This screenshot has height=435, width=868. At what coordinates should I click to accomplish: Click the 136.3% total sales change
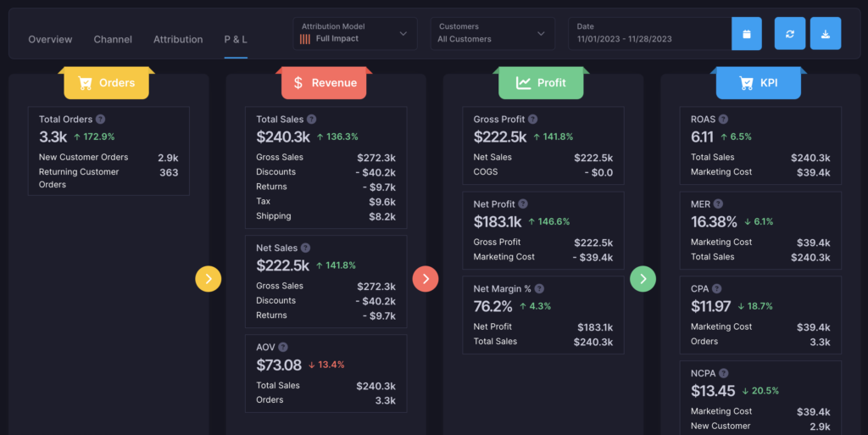click(x=337, y=137)
